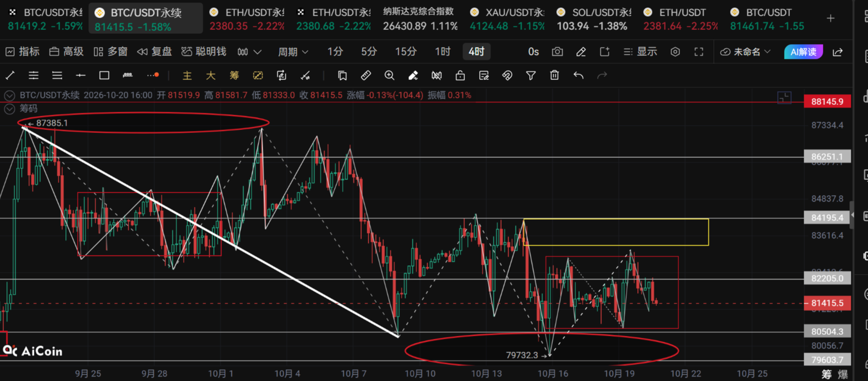Select the trend line drawing tool

10,76
